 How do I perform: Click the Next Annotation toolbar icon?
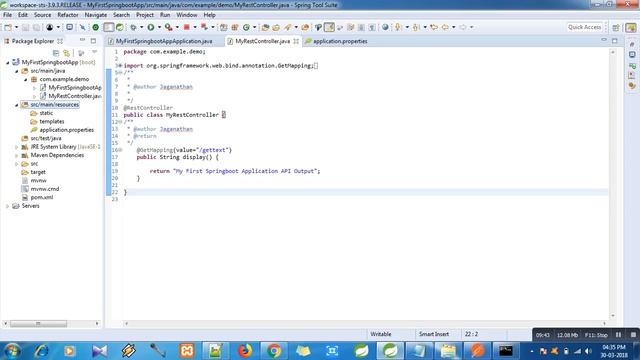coord(398,27)
